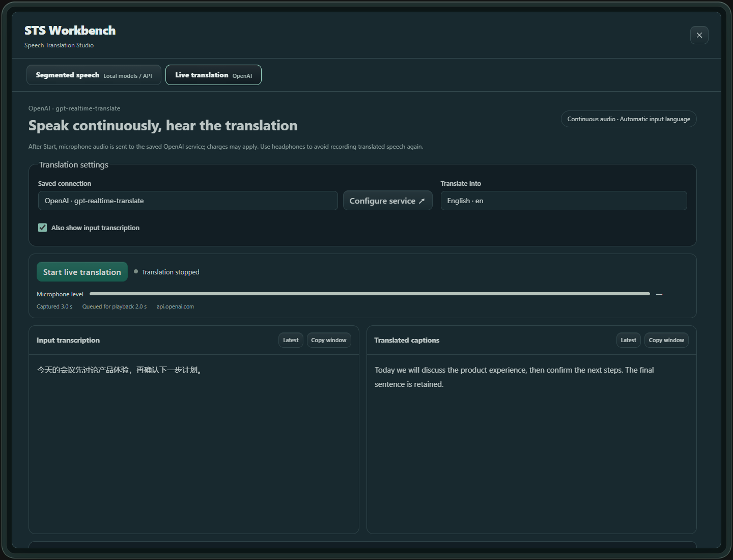Toggle Also show input transcription checkbox
Viewport: 733px width, 560px height.
pos(43,228)
